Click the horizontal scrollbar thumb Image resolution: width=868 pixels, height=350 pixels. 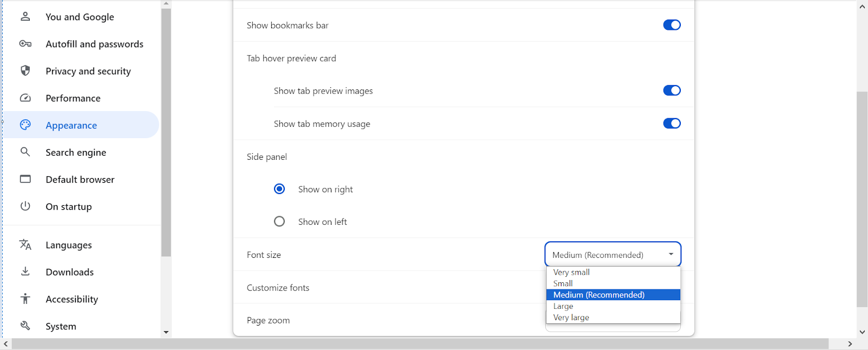[420, 344]
